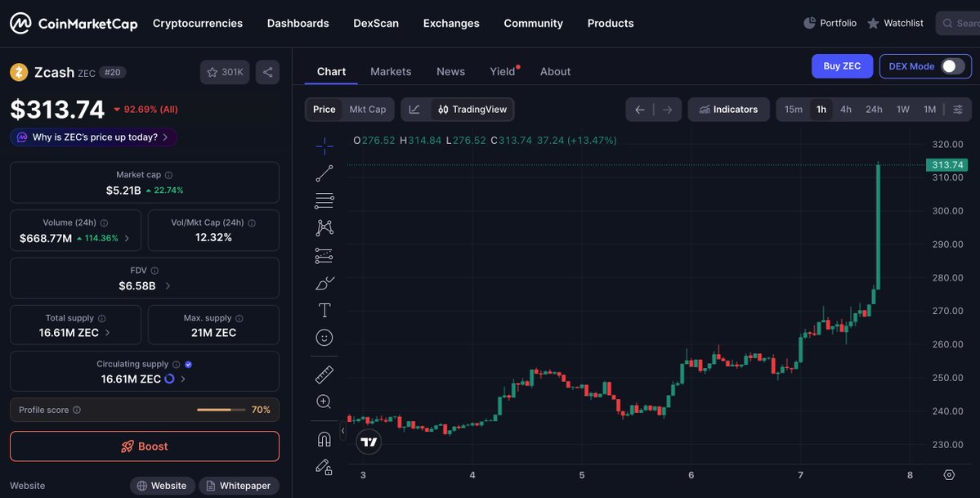The height and width of the screenshot is (498, 980).
Task: Open the Dashboards menu
Action: pos(298,23)
